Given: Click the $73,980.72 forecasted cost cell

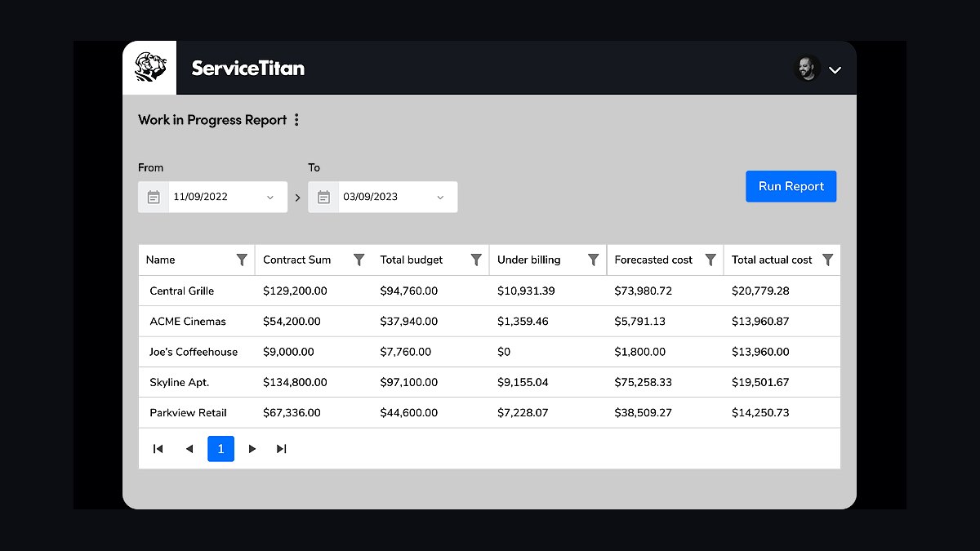Looking at the screenshot, I should [x=644, y=291].
